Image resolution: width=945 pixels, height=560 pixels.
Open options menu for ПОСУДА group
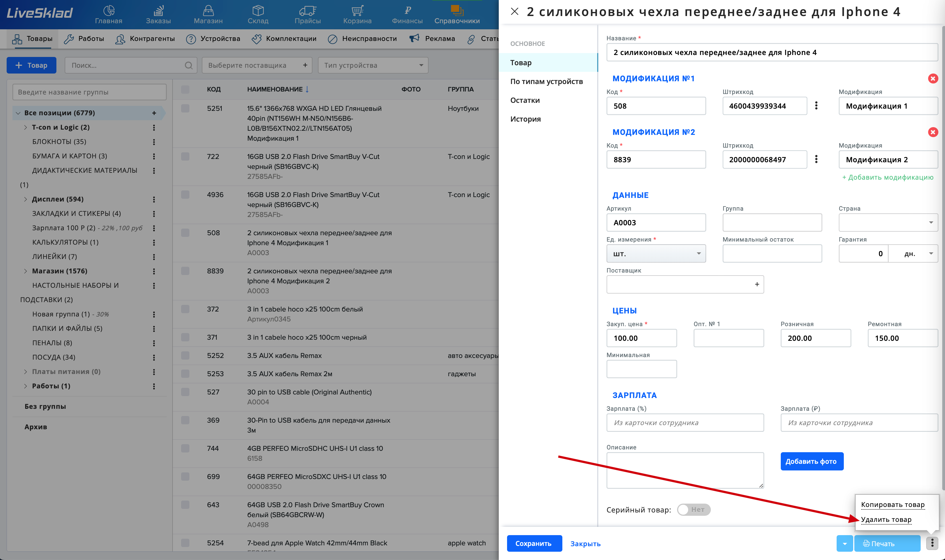point(154,357)
